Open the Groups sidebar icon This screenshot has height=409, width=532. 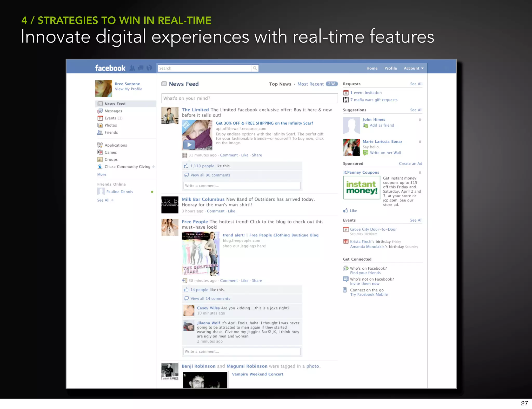tap(100, 159)
